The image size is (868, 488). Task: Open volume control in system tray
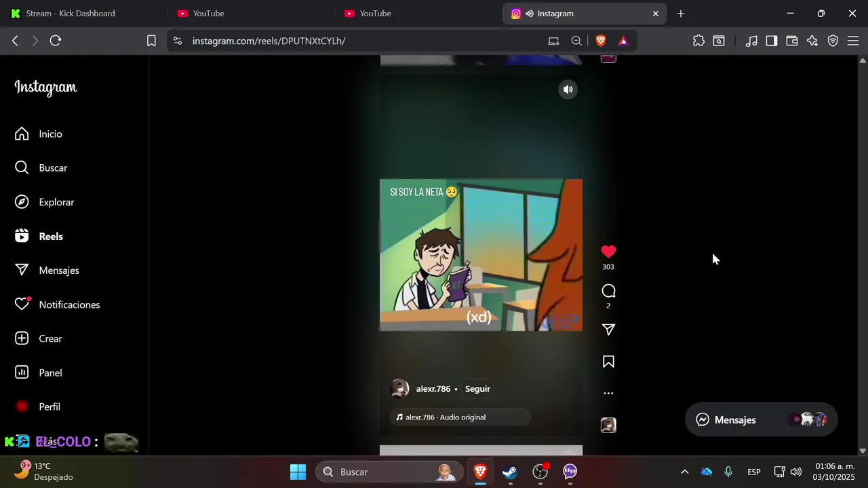click(796, 472)
